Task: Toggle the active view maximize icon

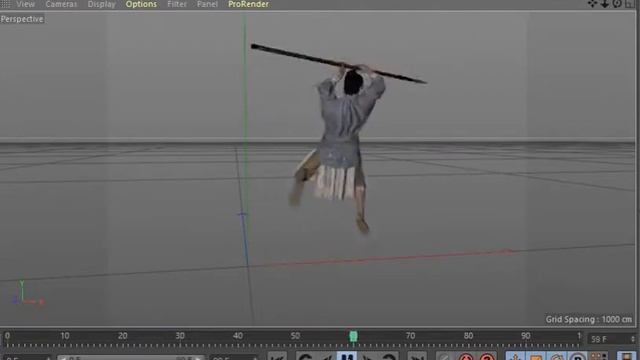Action: coord(629,4)
